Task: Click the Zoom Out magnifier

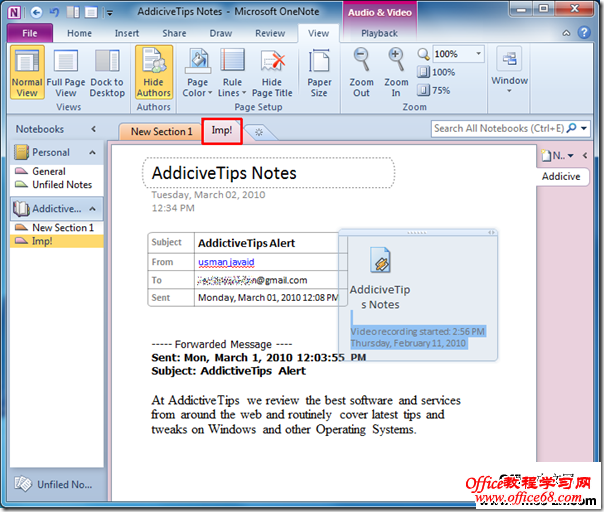Action: tap(361, 72)
